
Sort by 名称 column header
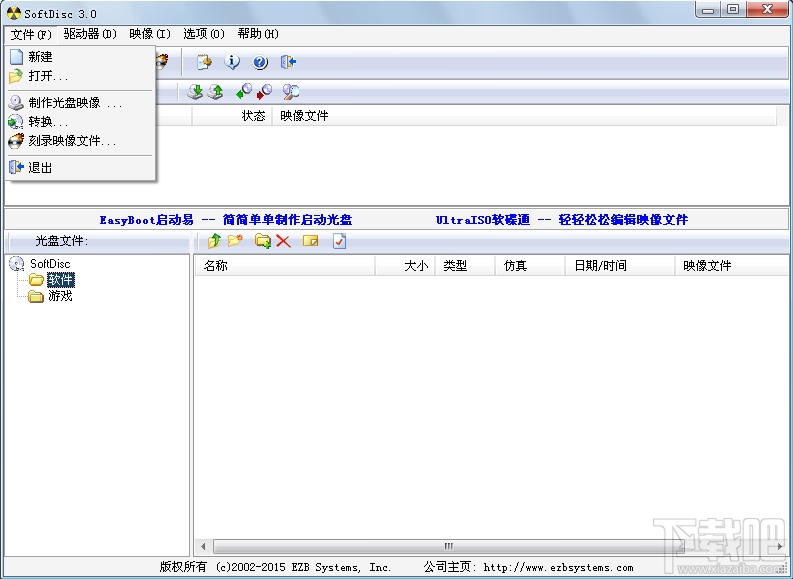click(285, 265)
